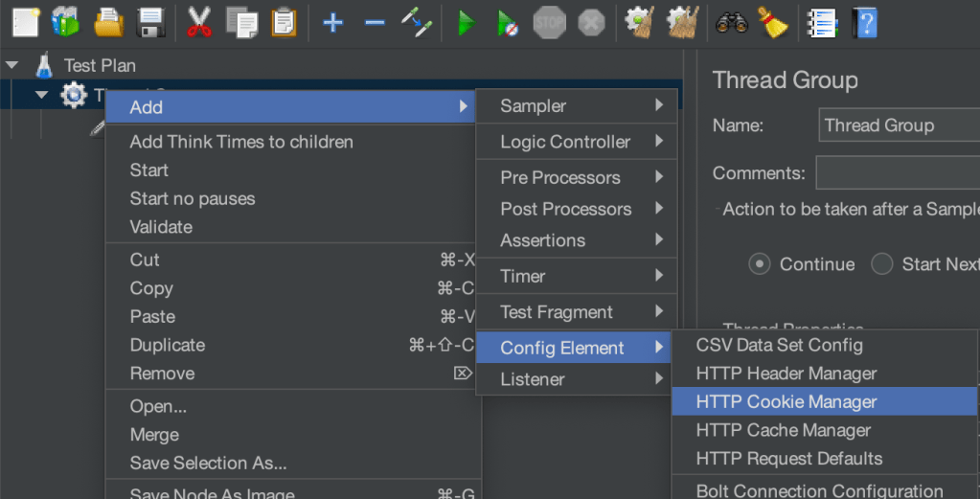This screenshot has width=980, height=499.
Task: Click the binoculars Search icon
Action: [x=732, y=22]
